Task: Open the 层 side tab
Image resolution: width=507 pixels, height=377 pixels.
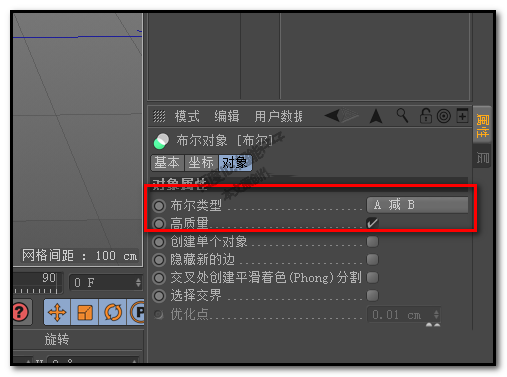Action: point(482,157)
